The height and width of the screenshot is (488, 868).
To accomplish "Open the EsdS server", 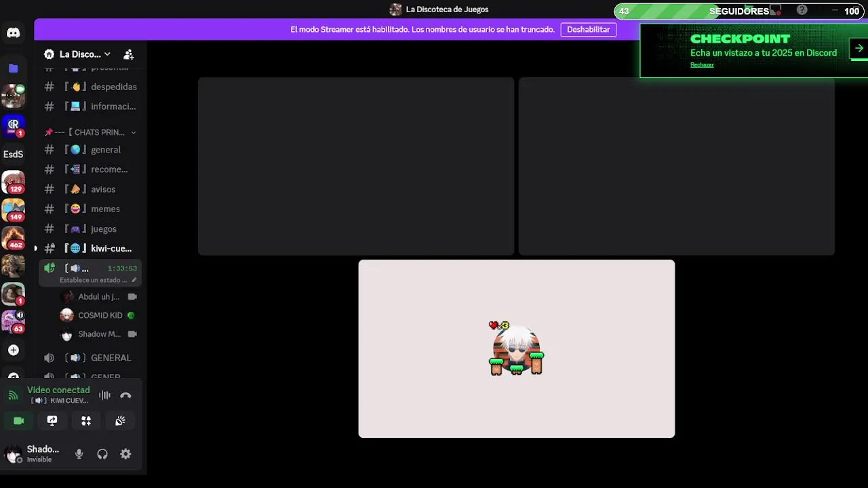I will tap(13, 154).
